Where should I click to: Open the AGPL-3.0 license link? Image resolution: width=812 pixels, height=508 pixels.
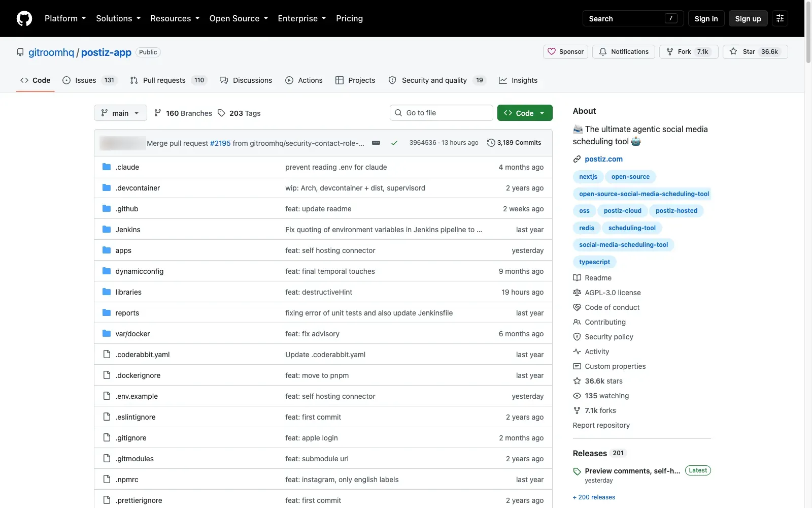[607, 293]
